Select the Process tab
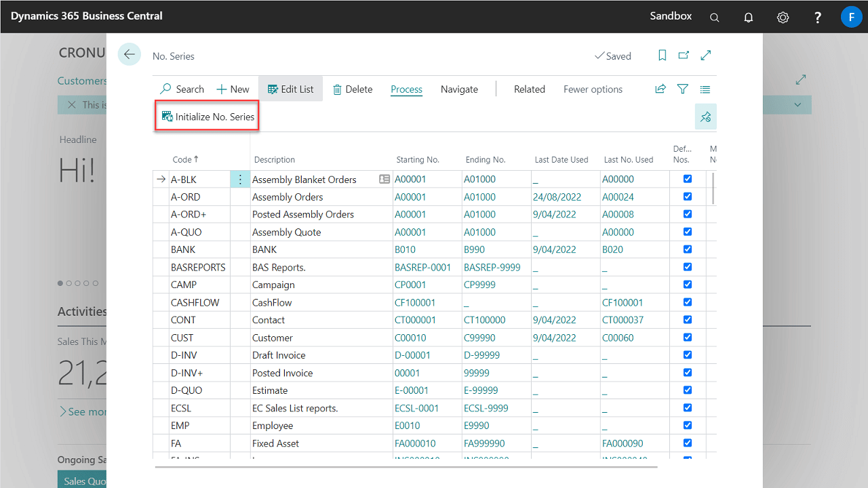The image size is (868, 488). 406,89
